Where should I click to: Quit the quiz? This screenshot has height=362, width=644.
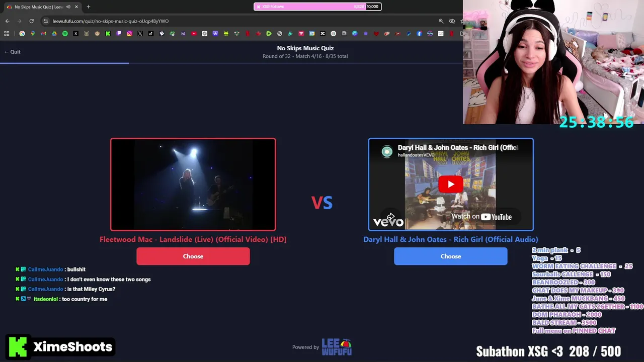(x=12, y=52)
